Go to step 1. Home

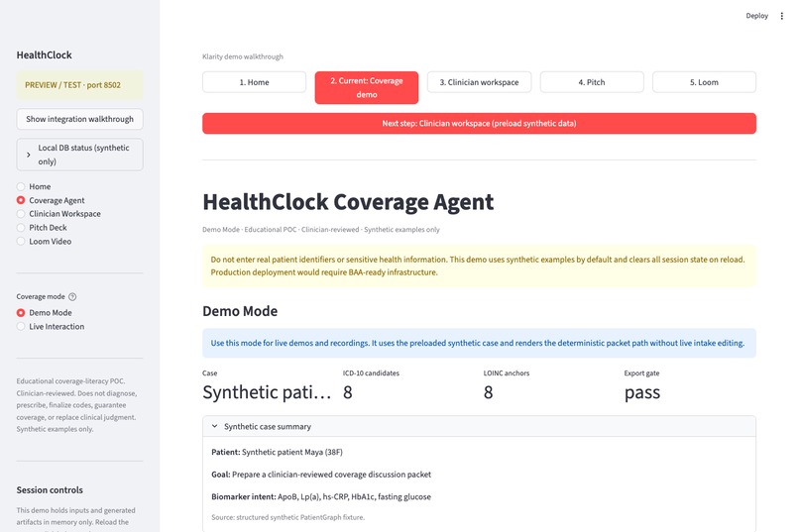click(x=255, y=82)
